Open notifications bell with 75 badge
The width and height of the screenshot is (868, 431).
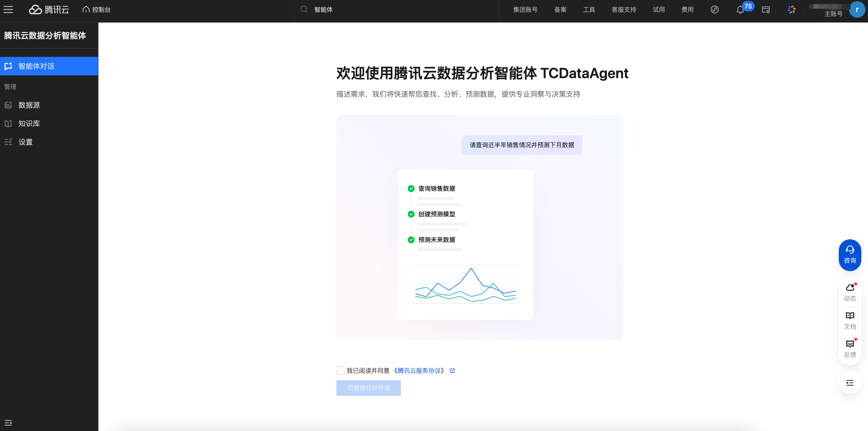(x=740, y=10)
